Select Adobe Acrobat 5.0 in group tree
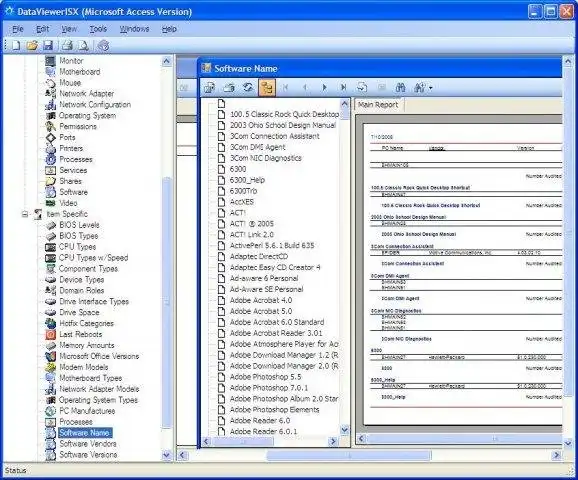 tap(261, 311)
